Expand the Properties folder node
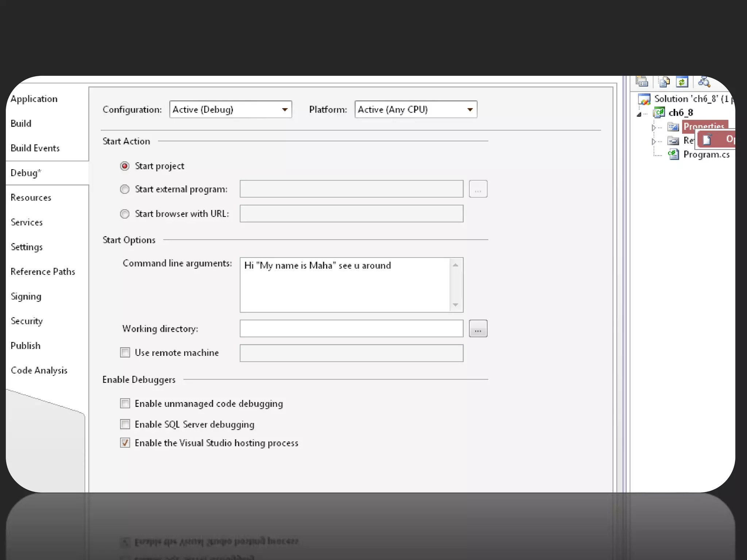This screenshot has width=747, height=560. pos(654,127)
